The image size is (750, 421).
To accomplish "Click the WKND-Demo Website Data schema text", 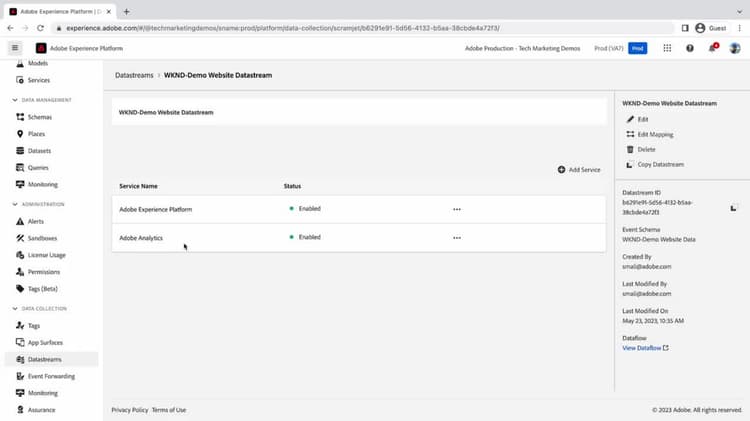I will click(x=659, y=239).
